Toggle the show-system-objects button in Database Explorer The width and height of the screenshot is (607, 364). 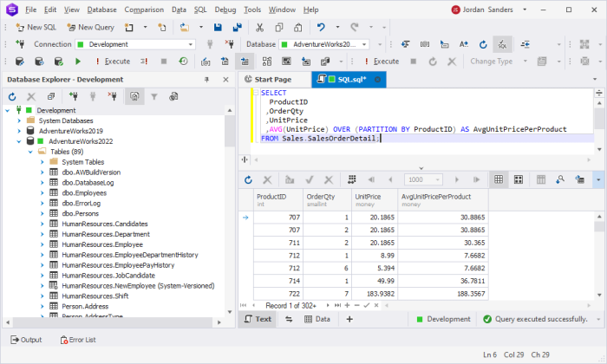tap(134, 96)
